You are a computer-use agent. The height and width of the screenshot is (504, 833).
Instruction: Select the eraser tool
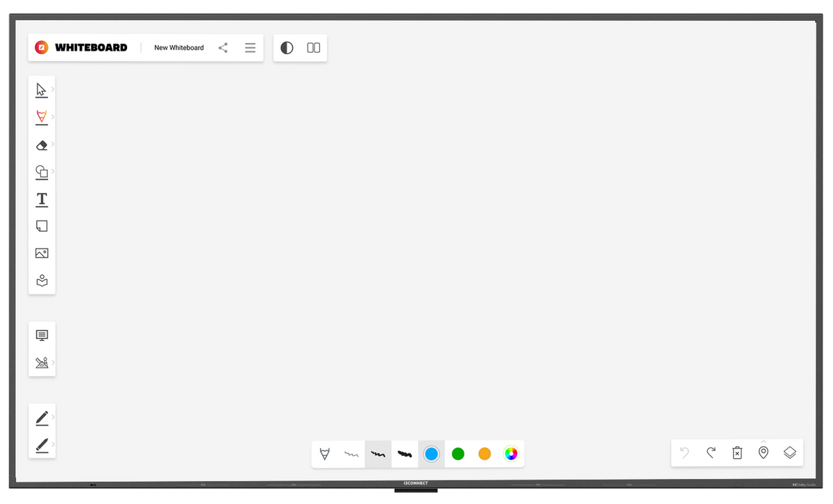click(x=41, y=145)
